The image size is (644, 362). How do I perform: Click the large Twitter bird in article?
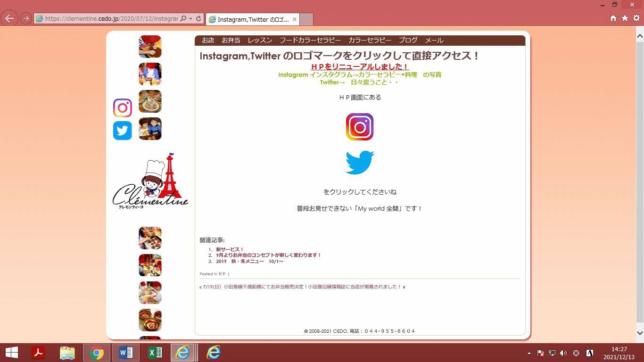point(360,162)
